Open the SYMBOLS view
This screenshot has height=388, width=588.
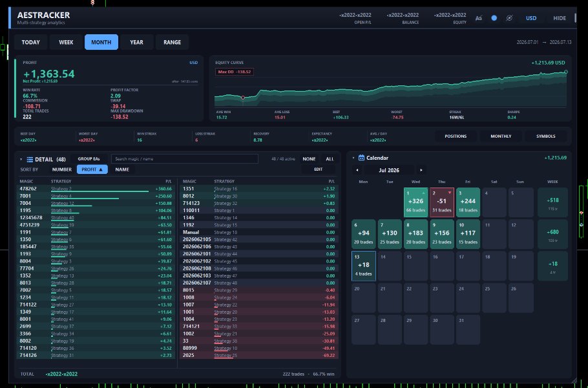point(546,136)
